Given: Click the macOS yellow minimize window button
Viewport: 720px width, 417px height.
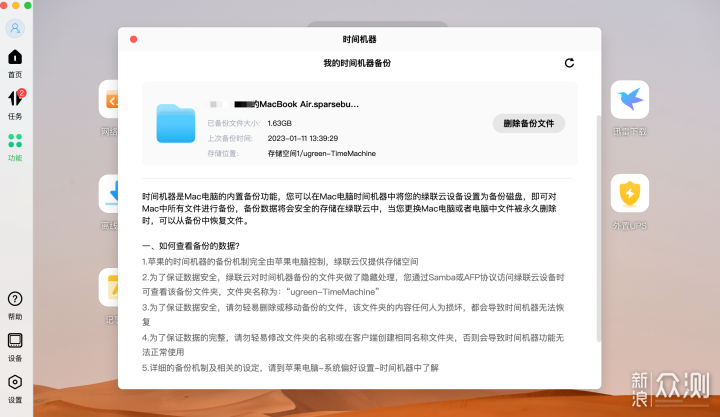Looking at the screenshot, I should click(16, 5).
